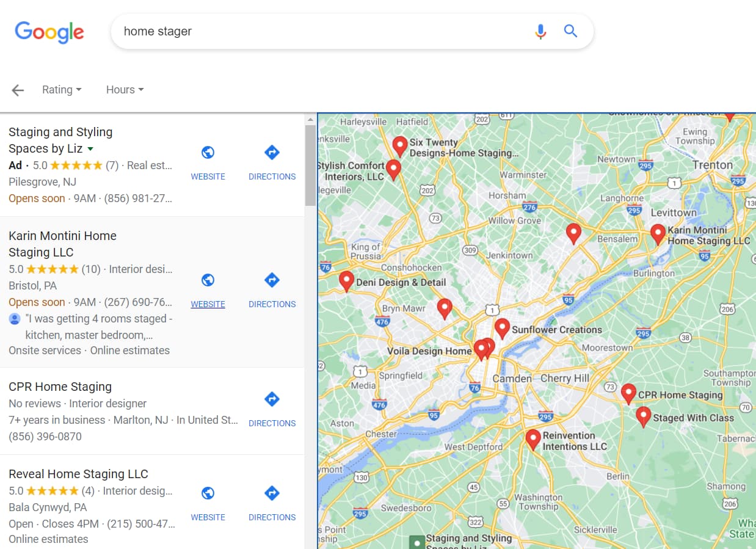Select Stylish Comfort Interiors map pin
The height and width of the screenshot is (549, 756).
coord(394,170)
